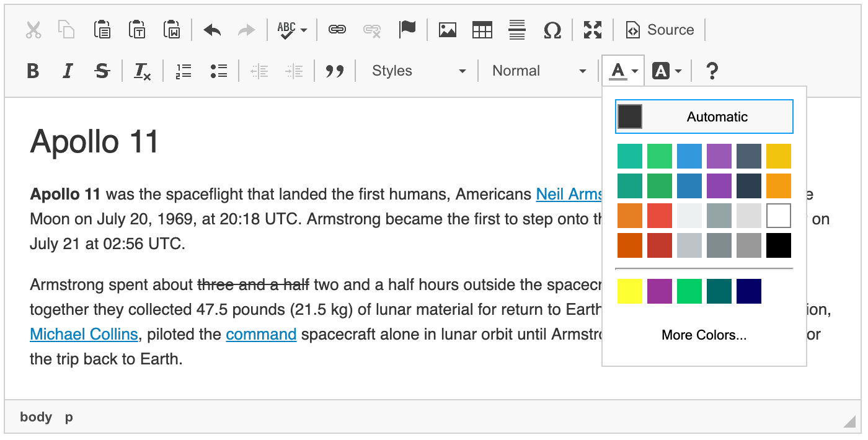Insert an anchor with flag icon
868x440 pixels.
tap(407, 30)
